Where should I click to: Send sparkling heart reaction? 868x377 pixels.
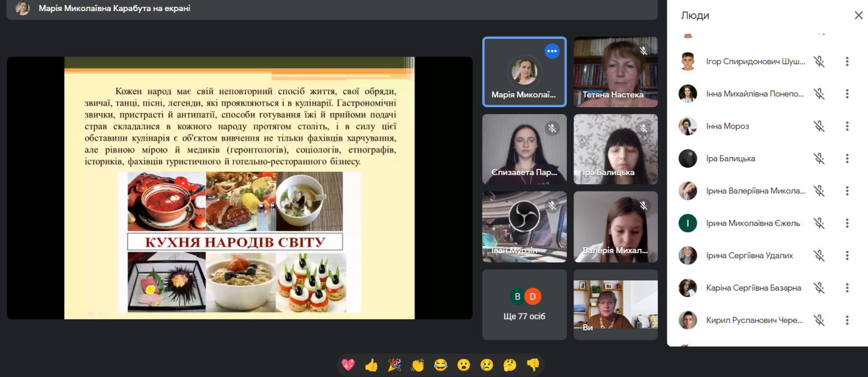click(348, 365)
